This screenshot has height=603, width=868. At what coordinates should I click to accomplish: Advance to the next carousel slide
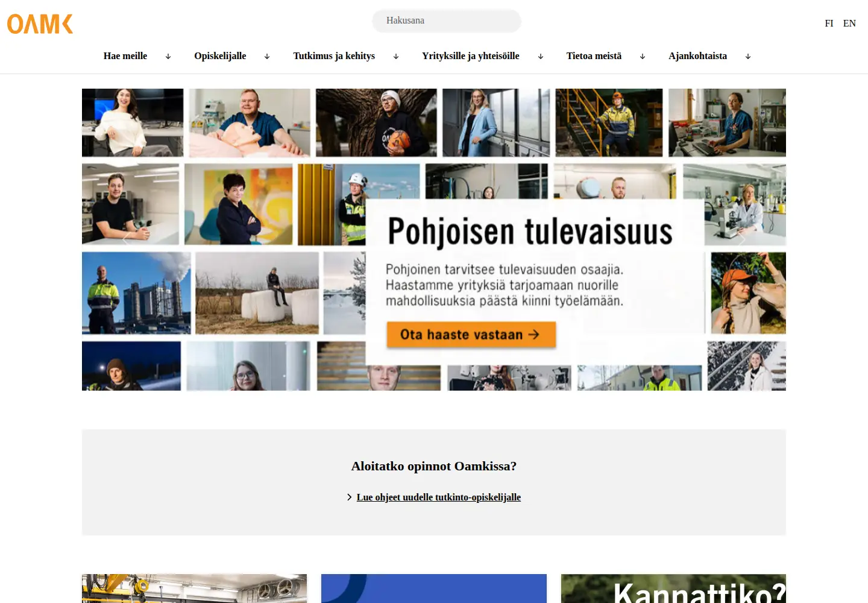(742, 239)
